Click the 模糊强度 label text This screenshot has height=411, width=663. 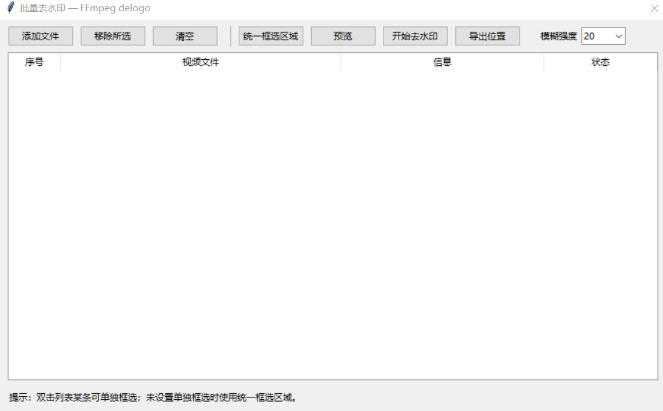tap(558, 36)
